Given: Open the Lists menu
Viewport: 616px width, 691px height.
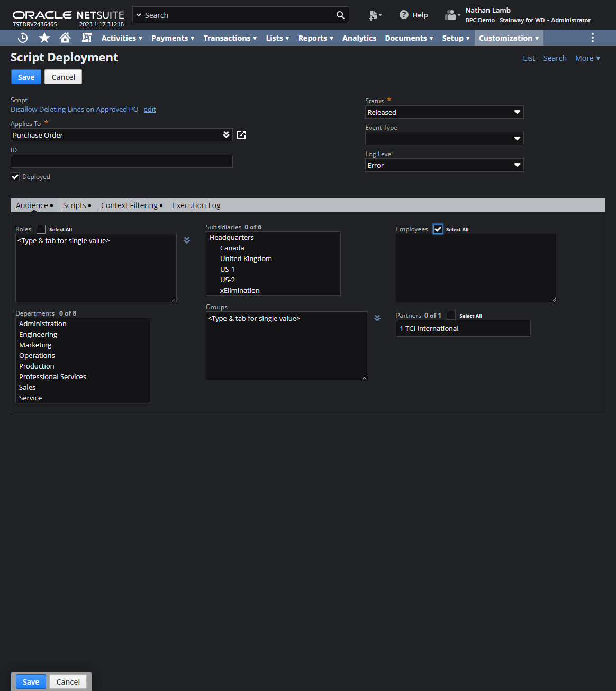Looking at the screenshot, I should pos(278,38).
